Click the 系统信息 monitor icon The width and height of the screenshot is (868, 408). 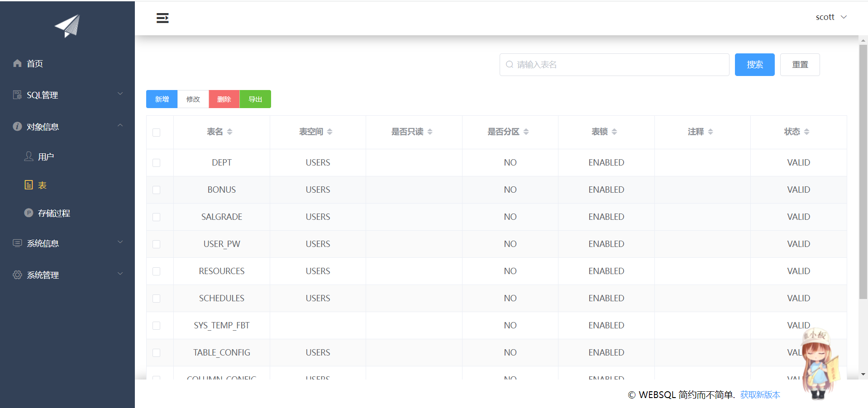coord(17,243)
